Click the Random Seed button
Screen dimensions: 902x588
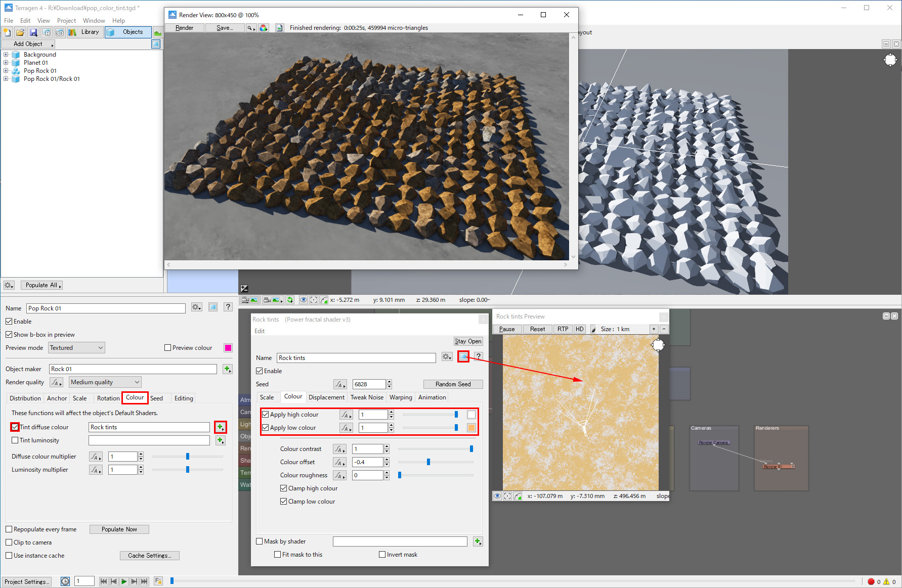pos(453,384)
